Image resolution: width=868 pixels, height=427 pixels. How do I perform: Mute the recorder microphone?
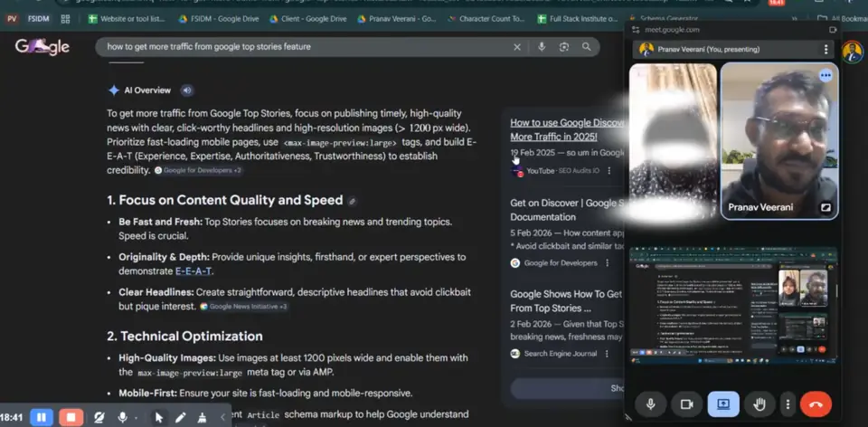pyautogui.click(x=122, y=418)
